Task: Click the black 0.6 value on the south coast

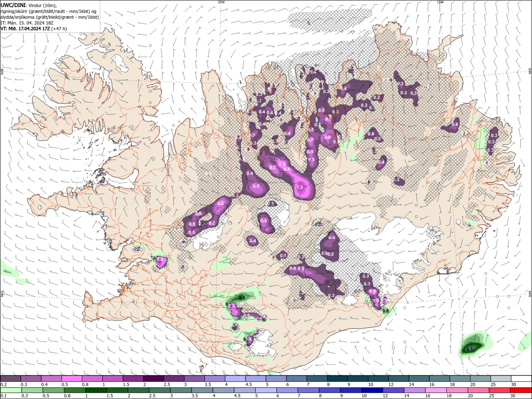Action: tap(386, 311)
